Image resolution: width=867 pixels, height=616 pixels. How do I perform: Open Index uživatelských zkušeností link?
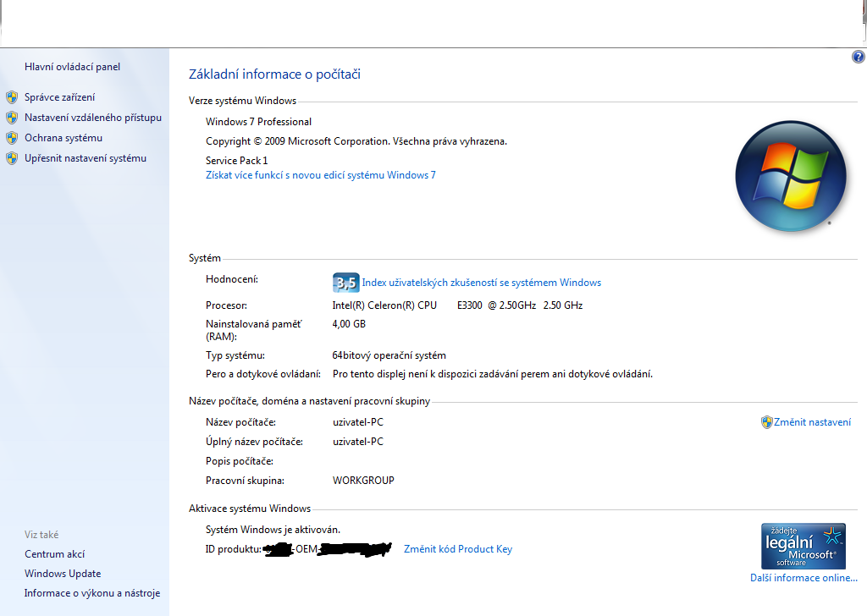point(482,283)
